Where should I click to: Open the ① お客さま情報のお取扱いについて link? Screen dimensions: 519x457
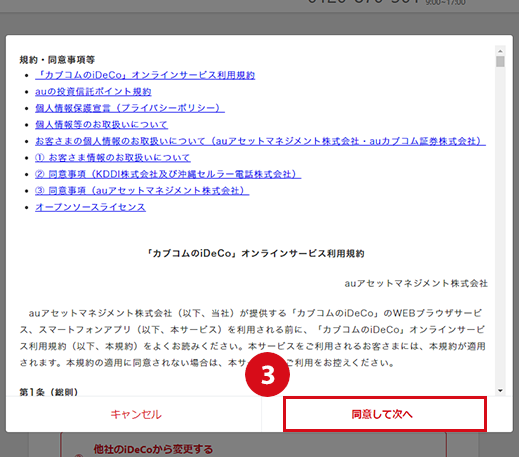click(x=113, y=158)
